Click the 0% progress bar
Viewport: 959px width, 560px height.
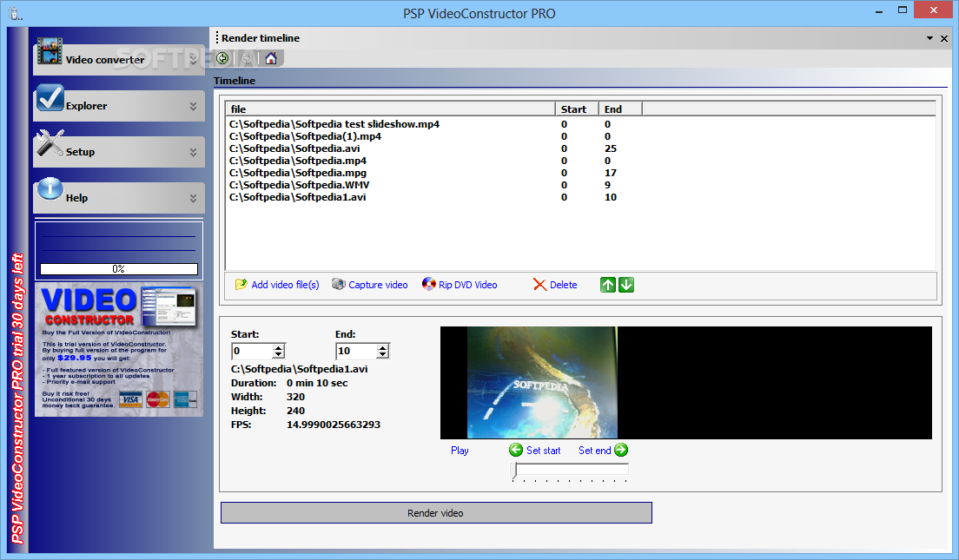click(x=119, y=269)
